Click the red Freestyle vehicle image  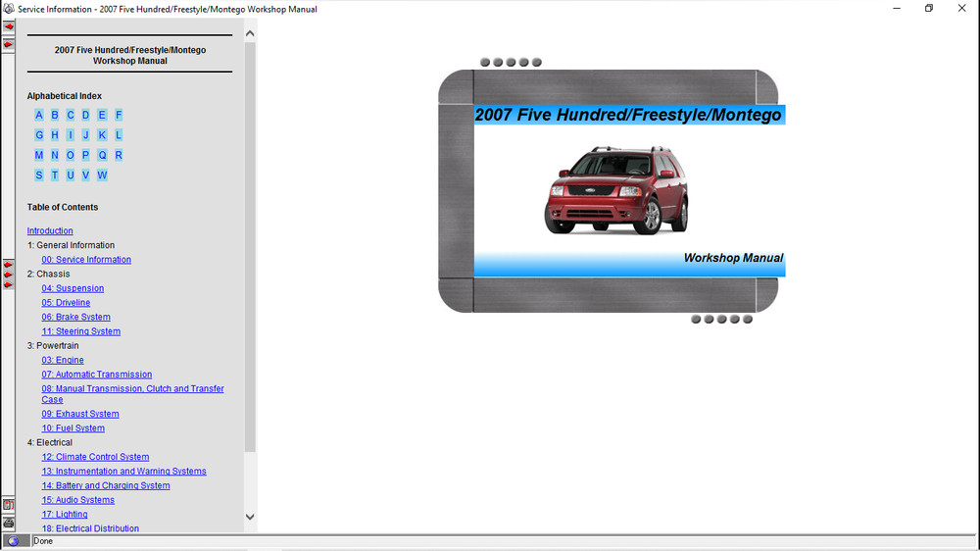616,190
